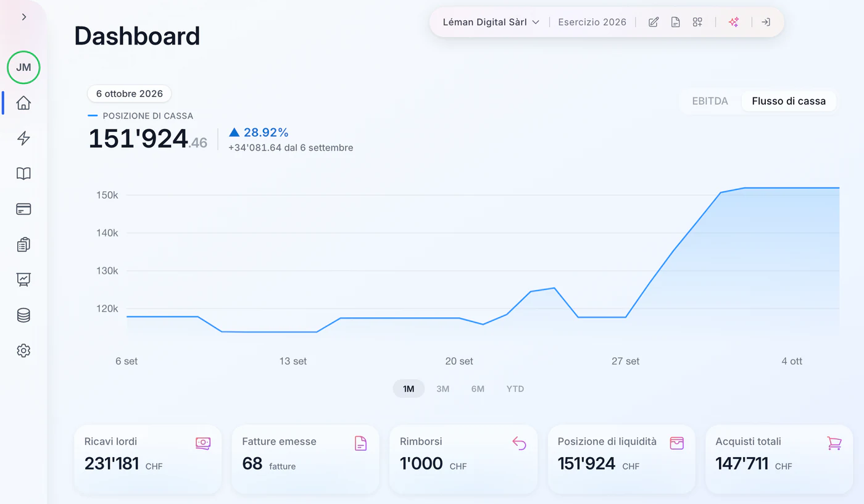The width and height of the screenshot is (864, 504).
Task: Click the wallet icon on Posizione di liquidità
Action: coord(677,443)
